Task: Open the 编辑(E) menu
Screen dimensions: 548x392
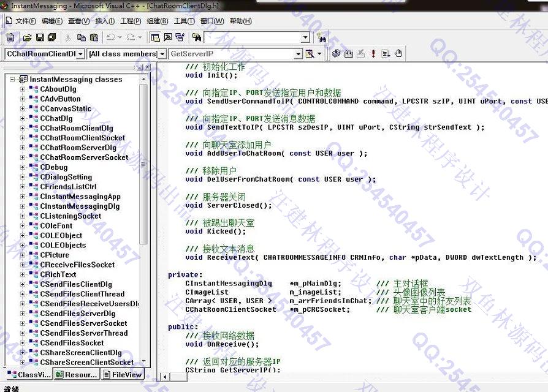Action: [x=52, y=21]
